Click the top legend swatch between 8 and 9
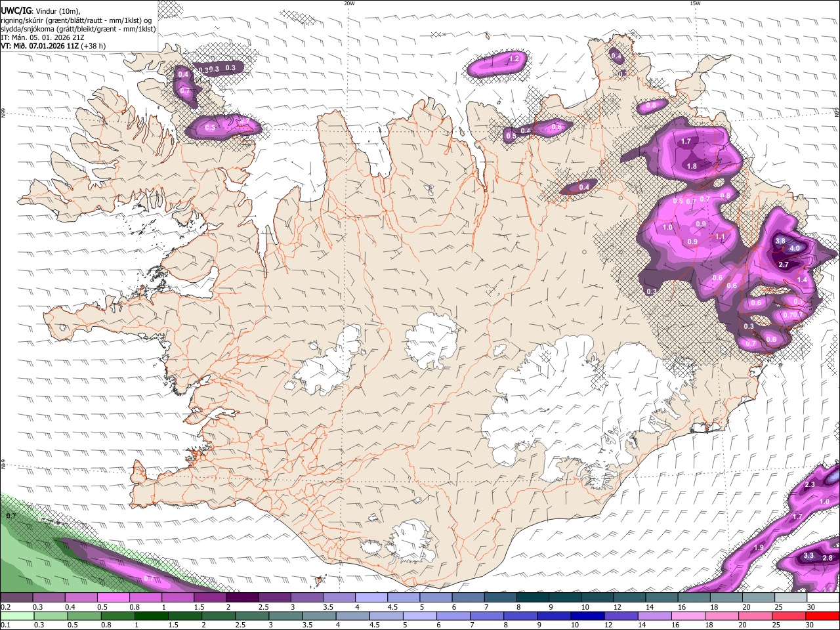 532,598
